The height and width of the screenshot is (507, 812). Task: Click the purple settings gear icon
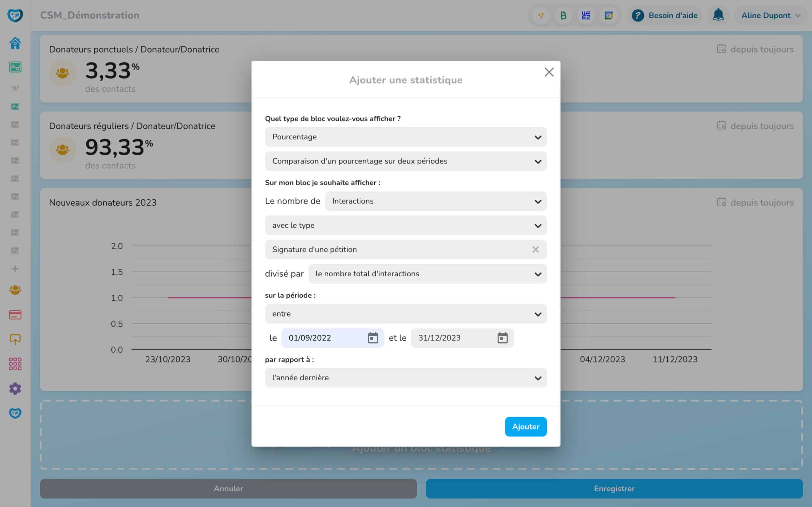[x=15, y=388]
